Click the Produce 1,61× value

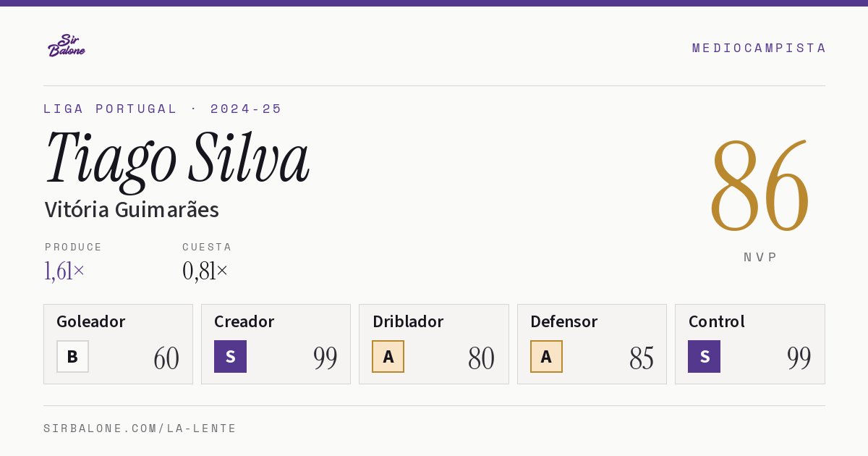(x=65, y=271)
